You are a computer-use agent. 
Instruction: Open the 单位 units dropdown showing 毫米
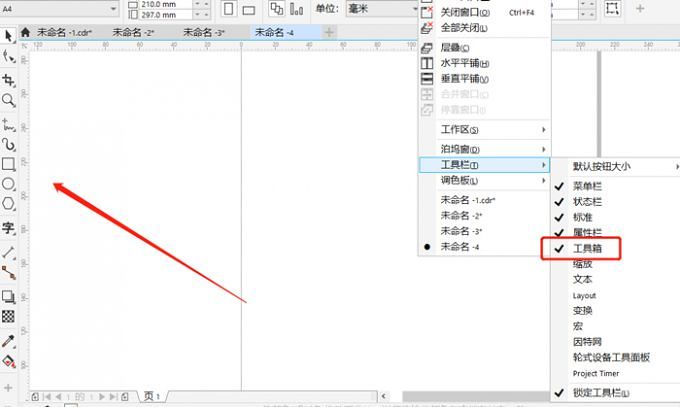point(382,8)
